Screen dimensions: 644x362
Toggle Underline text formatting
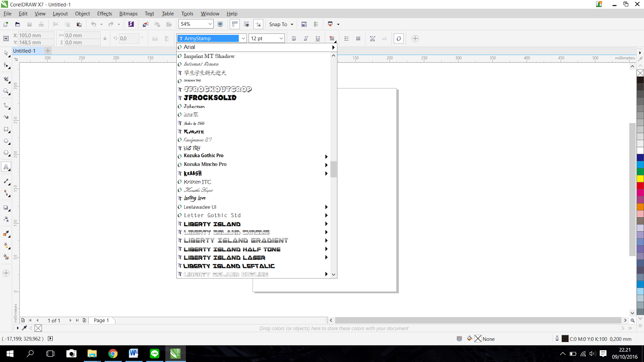click(318, 39)
